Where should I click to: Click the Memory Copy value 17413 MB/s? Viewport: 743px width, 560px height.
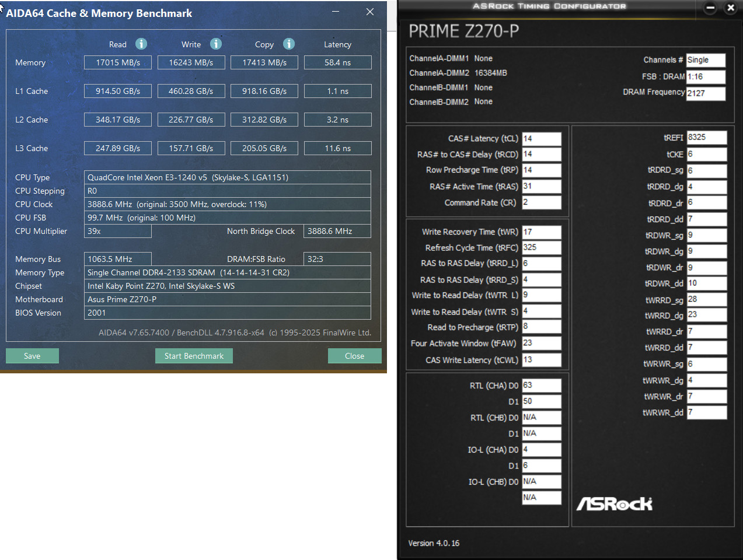[x=264, y=62]
